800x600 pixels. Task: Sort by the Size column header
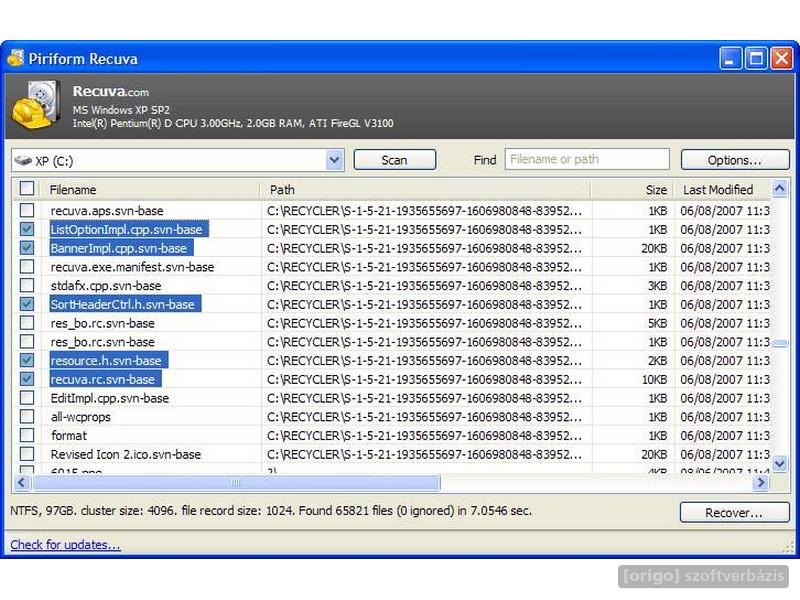[x=633, y=189]
